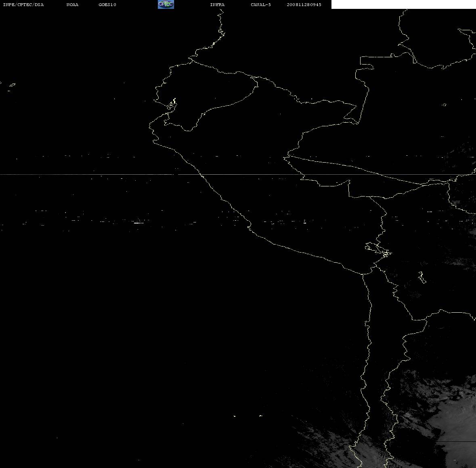The width and height of the screenshot is (476, 468).
Task: Click the bright noise streak in the Pacific
Action: (x=139, y=223)
